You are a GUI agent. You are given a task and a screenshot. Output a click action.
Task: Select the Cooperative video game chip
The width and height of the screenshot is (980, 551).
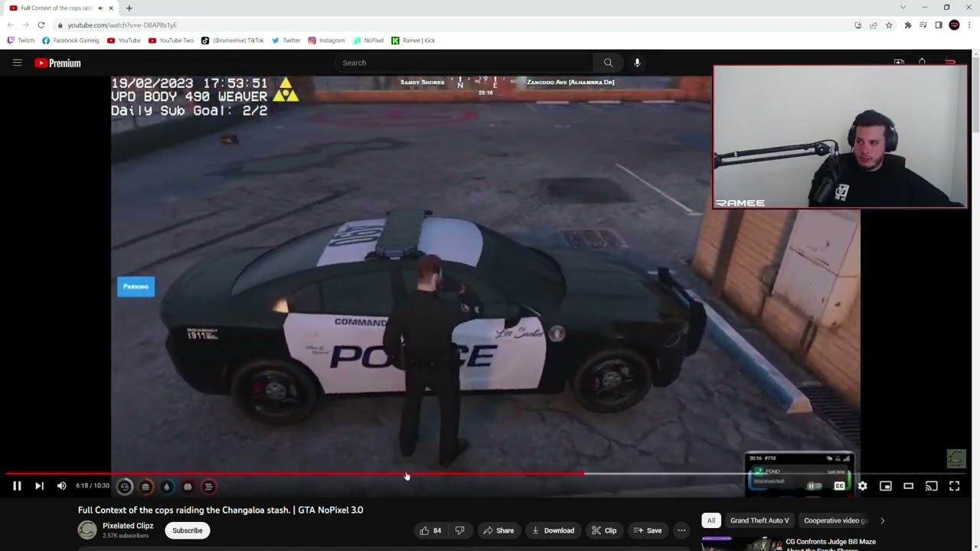tap(835, 520)
